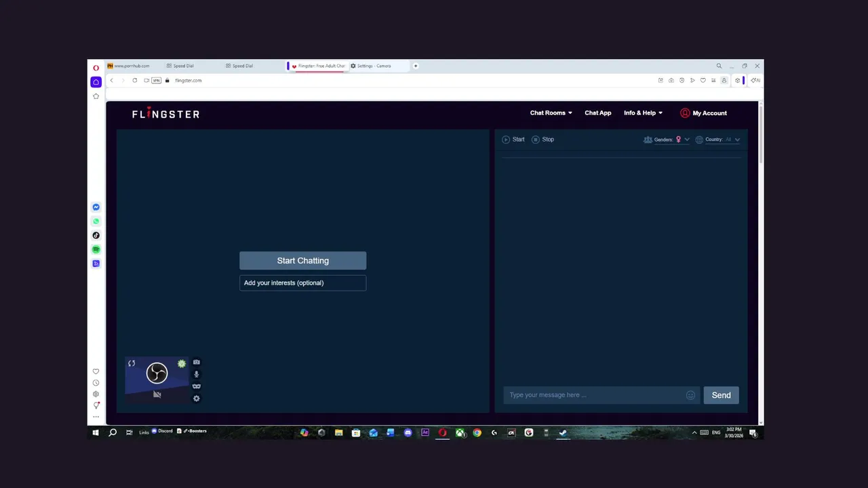Click the Start Chatting button
Screen dimensions: 868x488
point(302,260)
